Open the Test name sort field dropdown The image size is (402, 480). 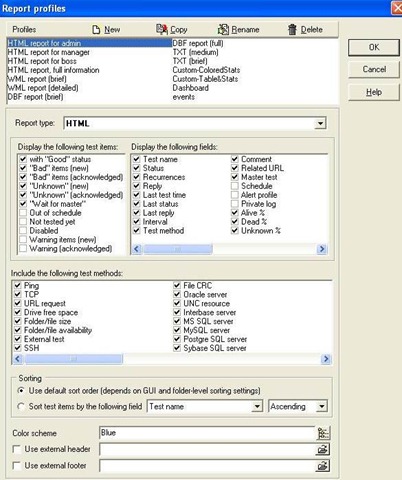tap(257, 406)
